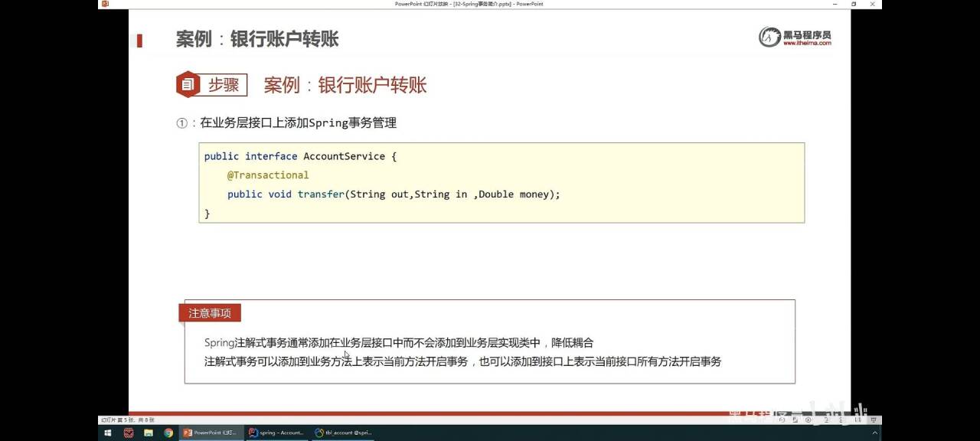Open File Explorer from the taskbar
This screenshot has width=980, height=441.
[x=149, y=433]
